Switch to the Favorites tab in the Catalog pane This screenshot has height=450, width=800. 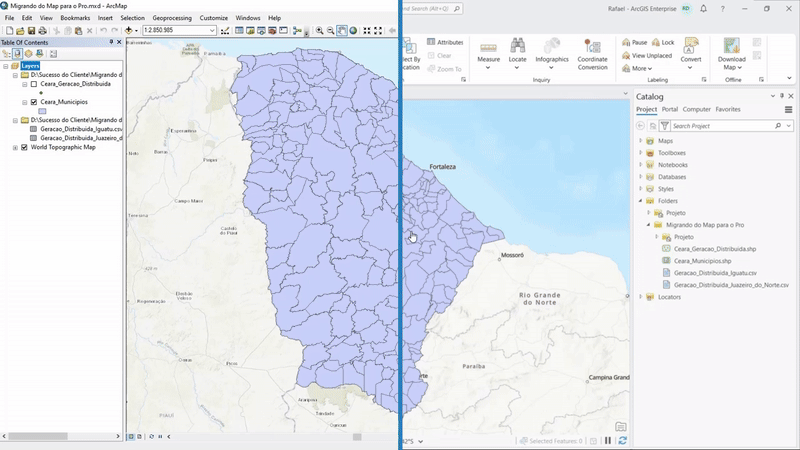tap(728, 109)
